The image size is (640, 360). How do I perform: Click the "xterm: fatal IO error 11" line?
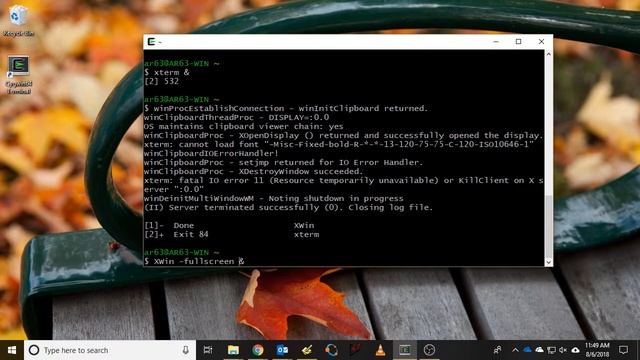pyautogui.click(x=344, y=185)
